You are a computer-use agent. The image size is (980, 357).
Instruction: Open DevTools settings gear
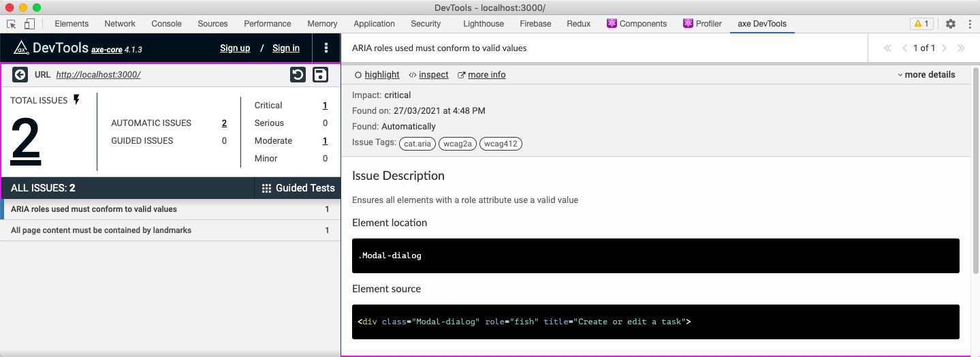pos(951,24)
